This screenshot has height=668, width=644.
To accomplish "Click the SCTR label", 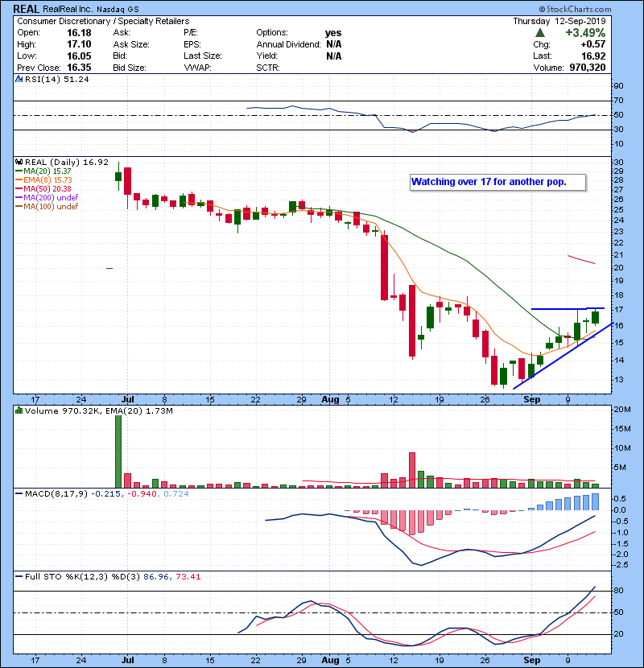I will [x=268, y=68].
